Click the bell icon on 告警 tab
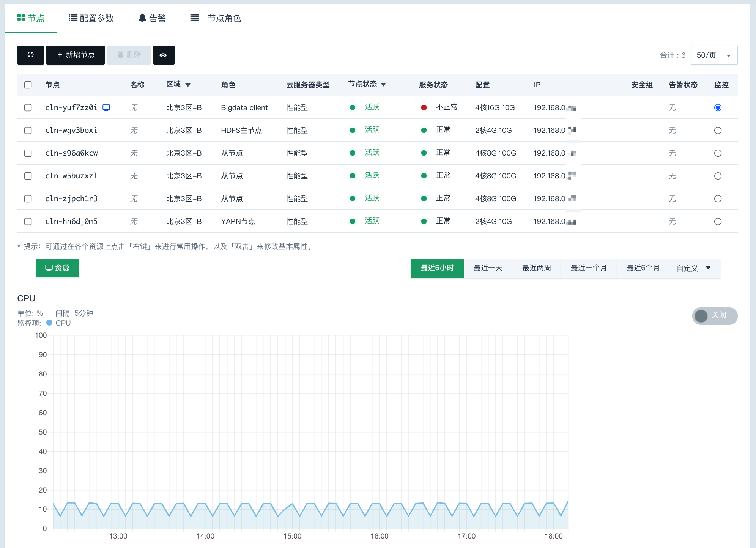The image size is (756, 548). [142, 18]
